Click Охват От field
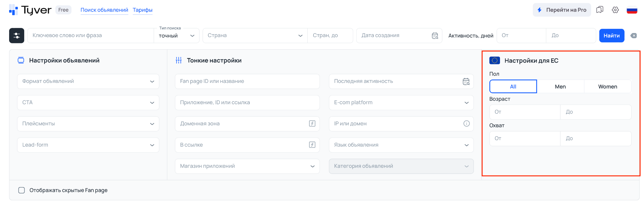The image size is (644, 205). (x=525, y=138)
